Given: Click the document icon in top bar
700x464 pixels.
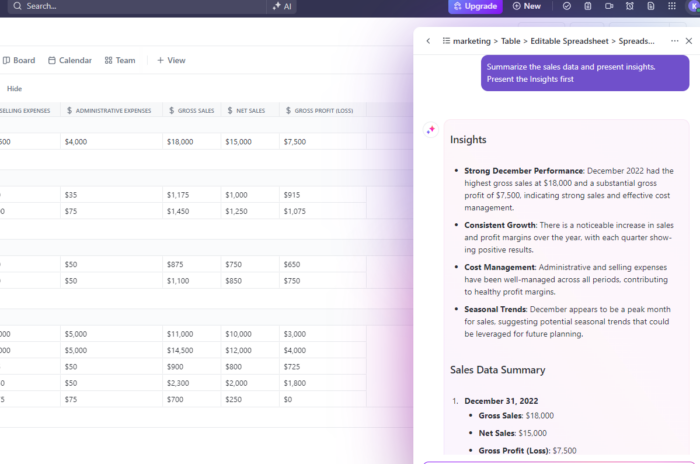Looking at the screenshot, I should click(x=652, y=6).
